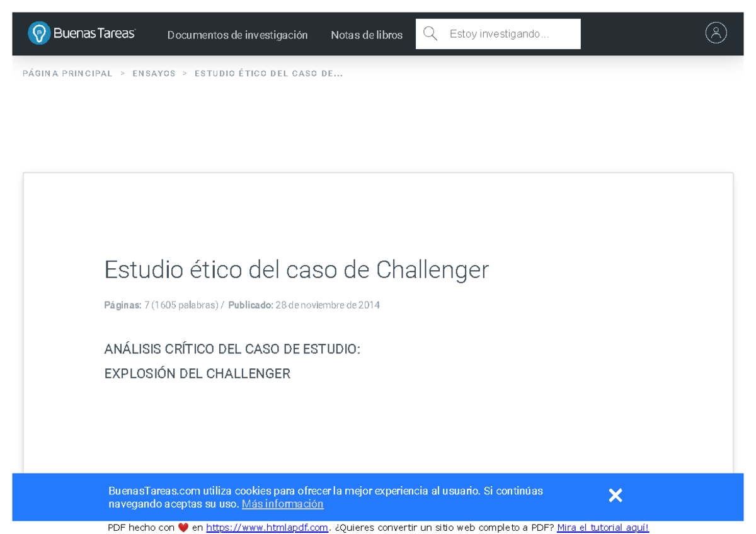
Task: Click the article title 'Estudio ético del caso de Challenger'
Action: 296,270
